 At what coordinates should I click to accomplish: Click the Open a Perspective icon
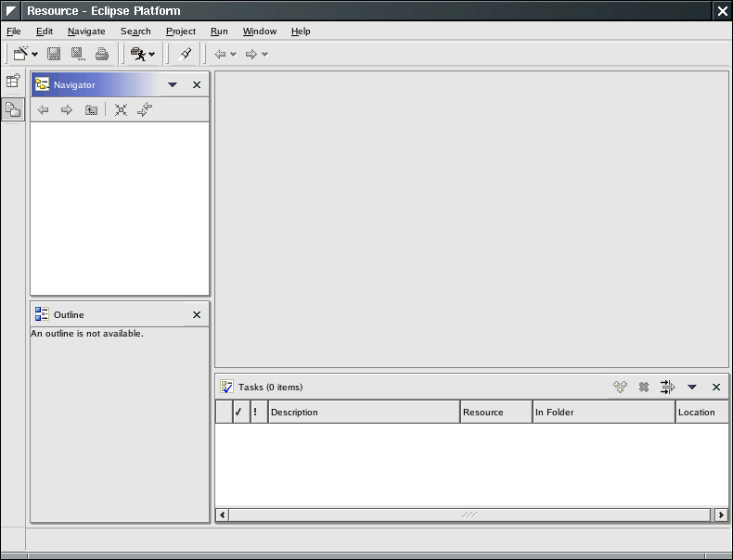click(x=13, y=82)
